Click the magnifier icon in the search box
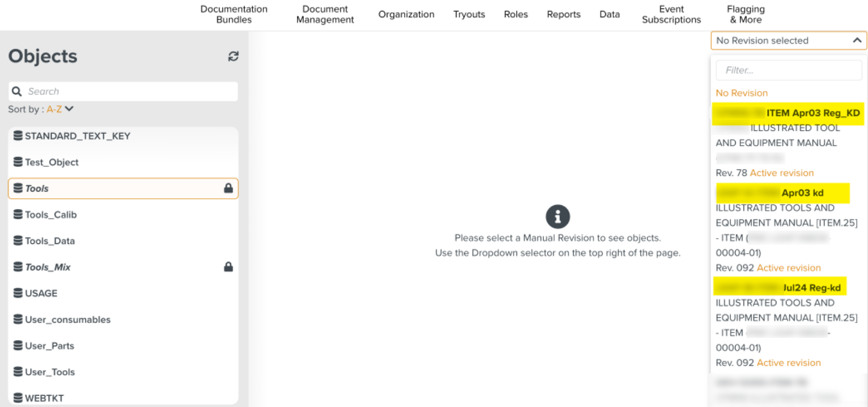This screenshot has height=407, width=868. [17, 91]
